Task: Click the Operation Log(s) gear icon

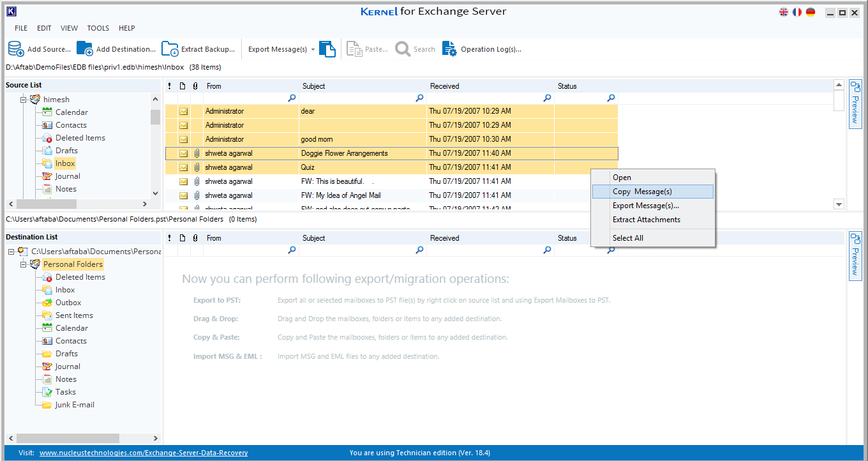Action: (449, 49)
